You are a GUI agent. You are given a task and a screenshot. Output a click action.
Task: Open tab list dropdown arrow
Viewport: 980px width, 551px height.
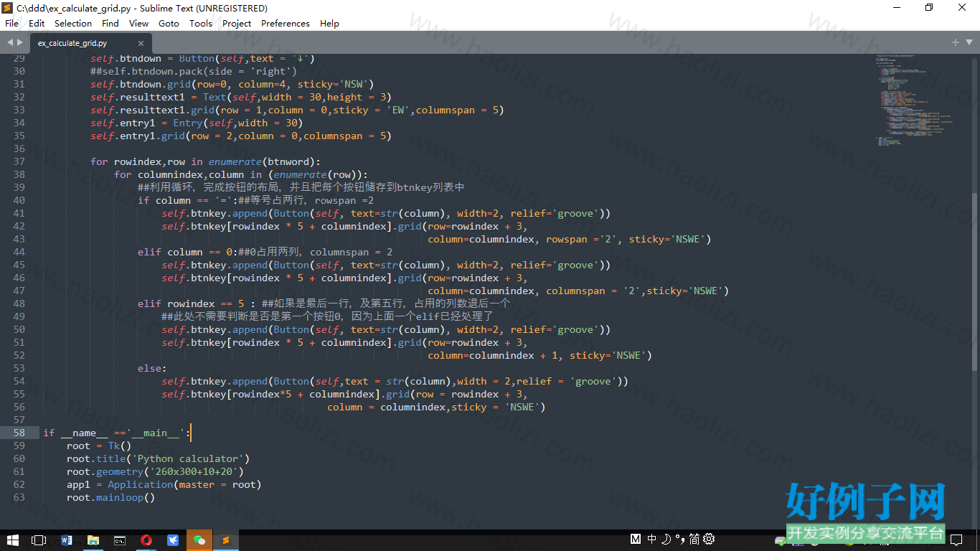click(x=968, y=42)
